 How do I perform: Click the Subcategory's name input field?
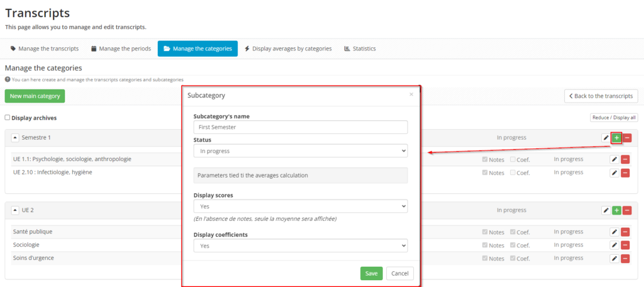point(301,127)
